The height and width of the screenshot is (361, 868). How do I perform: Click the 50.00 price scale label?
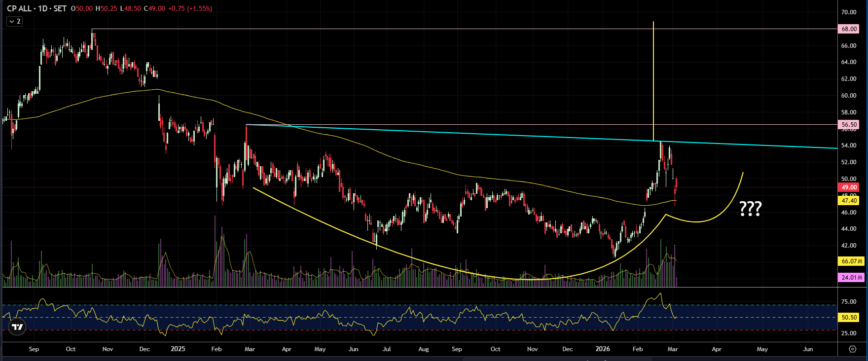point(849,179)
